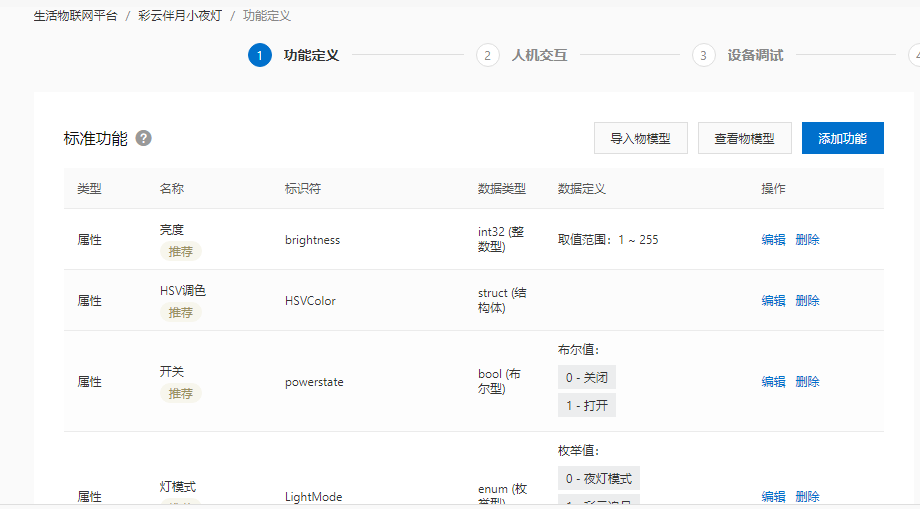Edit the powerstate 开关 property
Image resolution: width=920 pixels, height=509 pixels.
(x=773, y=381)
